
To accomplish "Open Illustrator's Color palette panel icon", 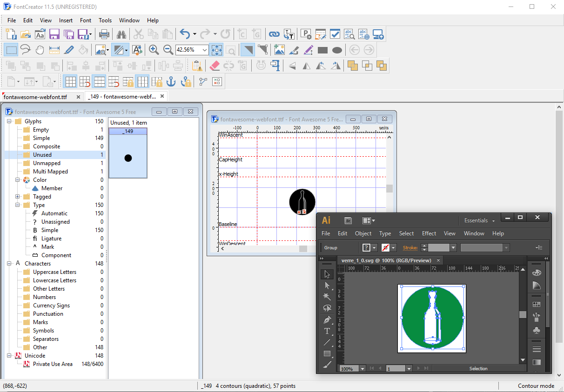I will click(x=537, y=272).
